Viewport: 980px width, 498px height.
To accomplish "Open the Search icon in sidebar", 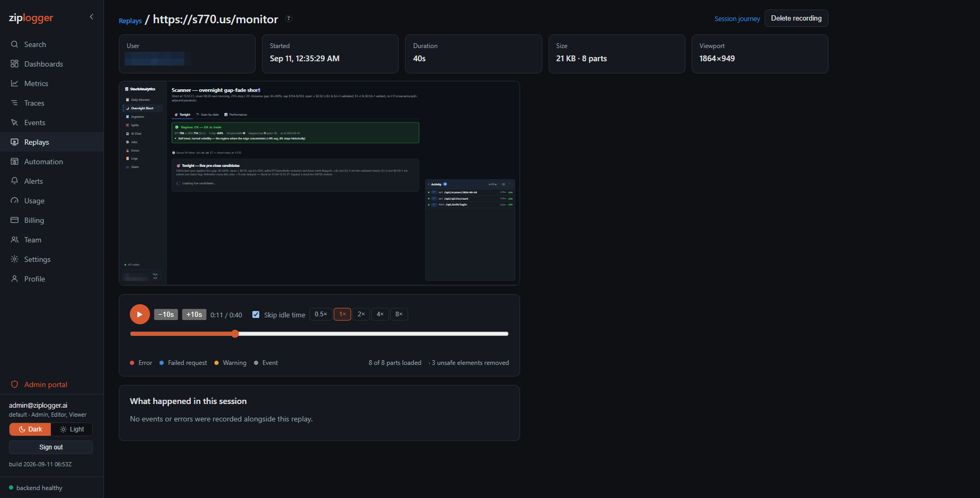I will (15, 44).
